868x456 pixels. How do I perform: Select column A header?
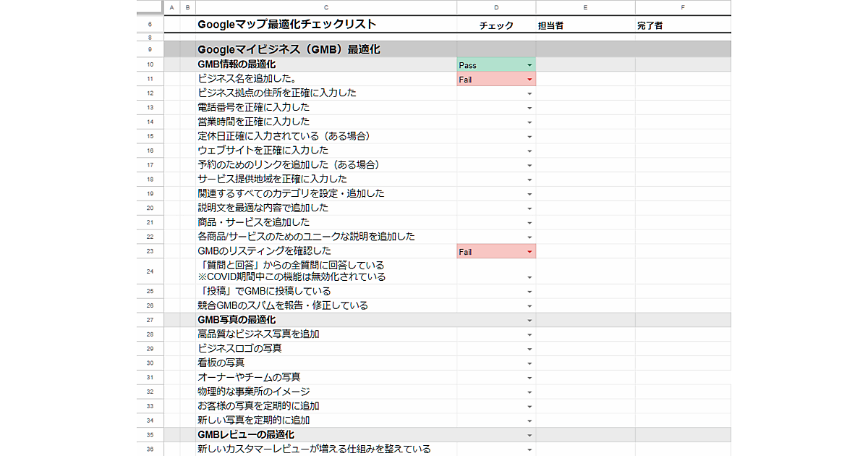coord(171,7)
